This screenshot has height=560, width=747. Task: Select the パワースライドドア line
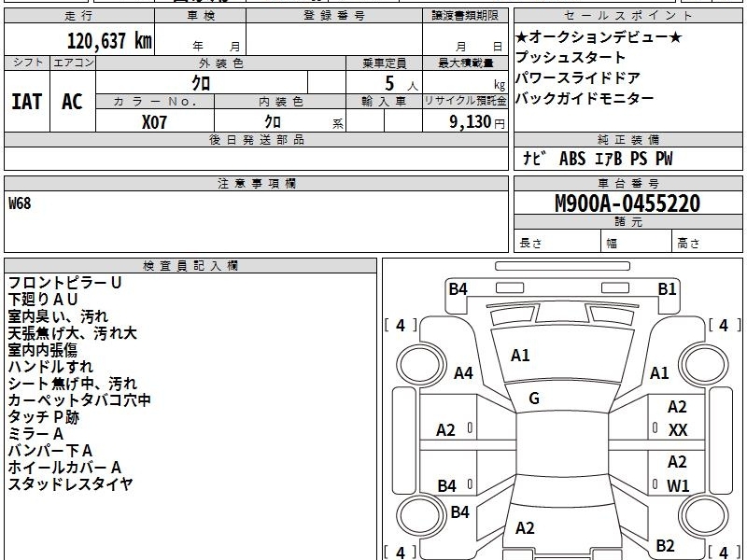578,77
